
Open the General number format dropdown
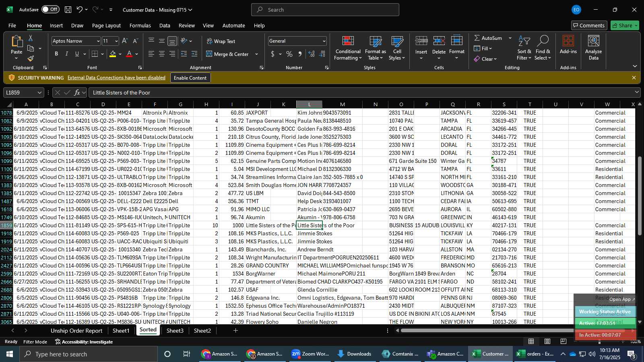tap(324, 41)
